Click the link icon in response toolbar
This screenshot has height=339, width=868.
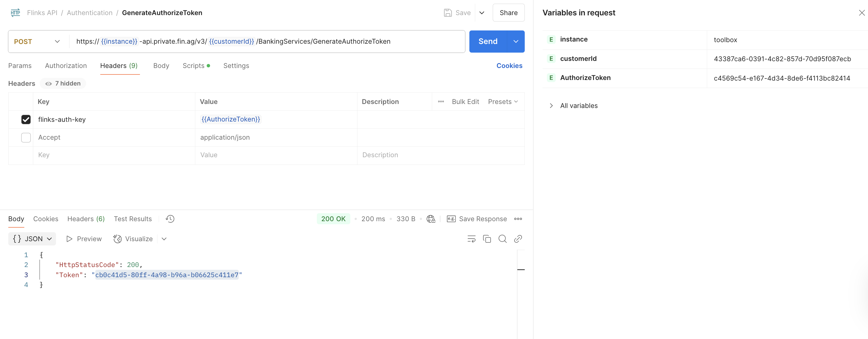click(x=518, y=239)
